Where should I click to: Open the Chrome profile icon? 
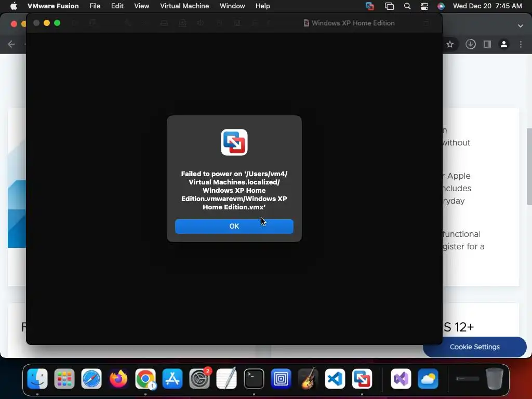[504, 44]
